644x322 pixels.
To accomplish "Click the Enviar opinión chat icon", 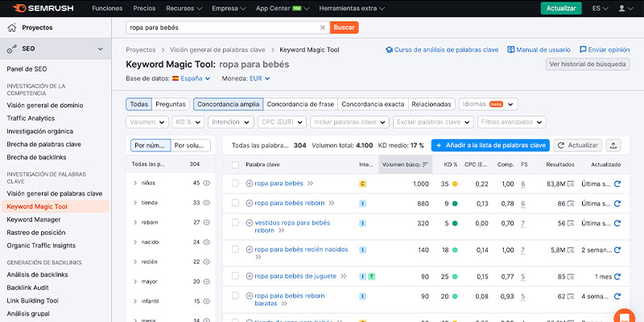I will point(583,50).
